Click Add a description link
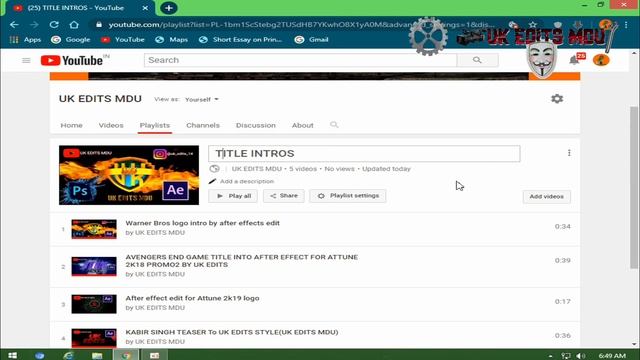This screenshot has height=360, width=640. pyautogui.click(x=247, y=181)
